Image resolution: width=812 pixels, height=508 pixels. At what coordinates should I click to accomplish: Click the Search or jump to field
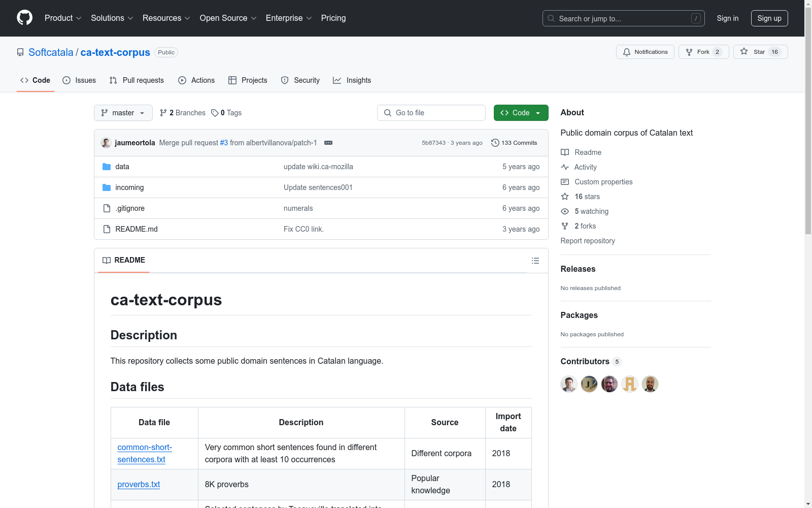click(x=624, y=18)
